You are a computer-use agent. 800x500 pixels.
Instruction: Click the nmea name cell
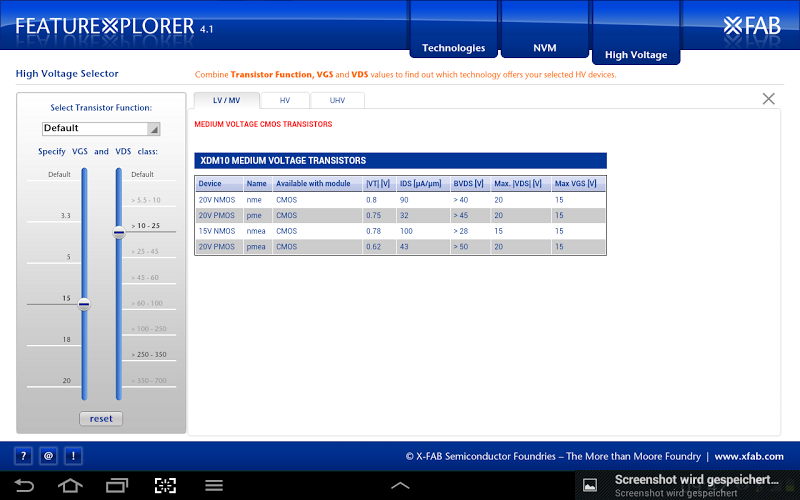coord(256,231)
